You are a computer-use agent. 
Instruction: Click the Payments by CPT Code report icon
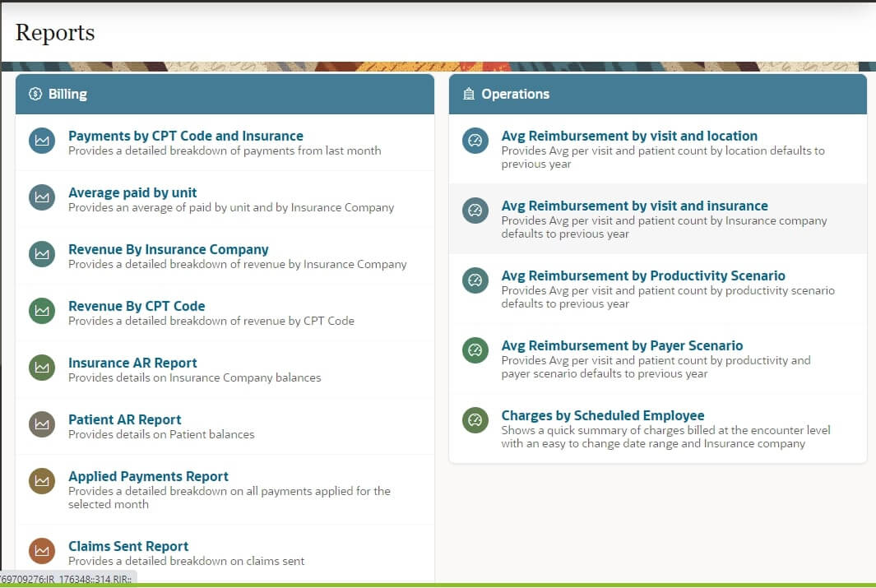[x=41, y=141]
